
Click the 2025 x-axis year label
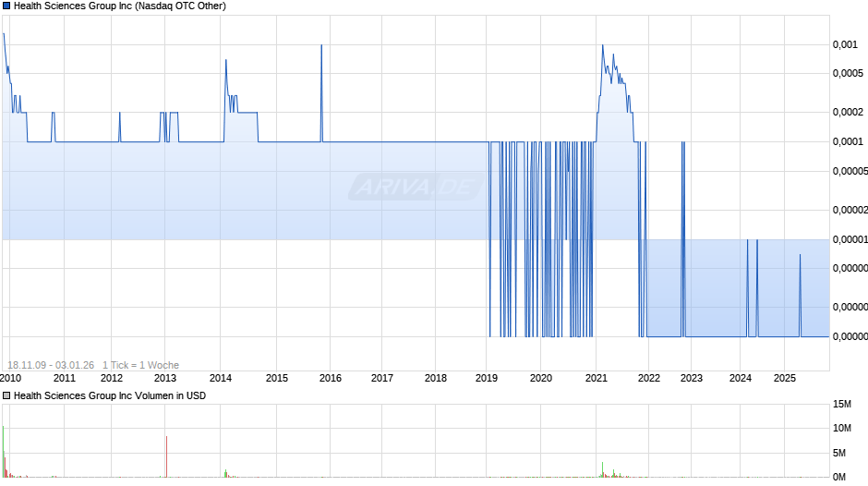pos(785,378)
